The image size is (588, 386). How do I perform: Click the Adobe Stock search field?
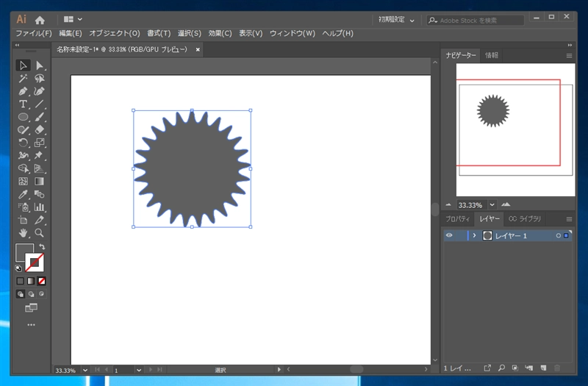[476, 21]
